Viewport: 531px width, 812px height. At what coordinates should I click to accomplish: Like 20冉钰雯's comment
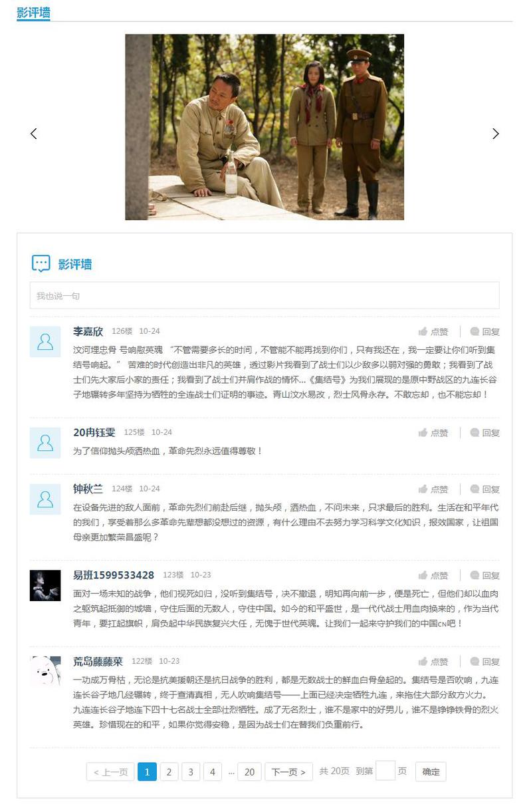433,433
